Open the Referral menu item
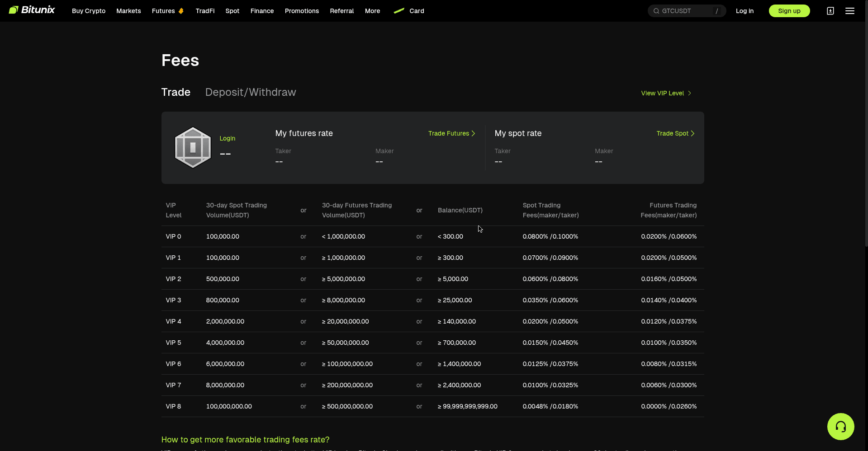This screenshot has height=451, width=868. (x=342, y=11)
